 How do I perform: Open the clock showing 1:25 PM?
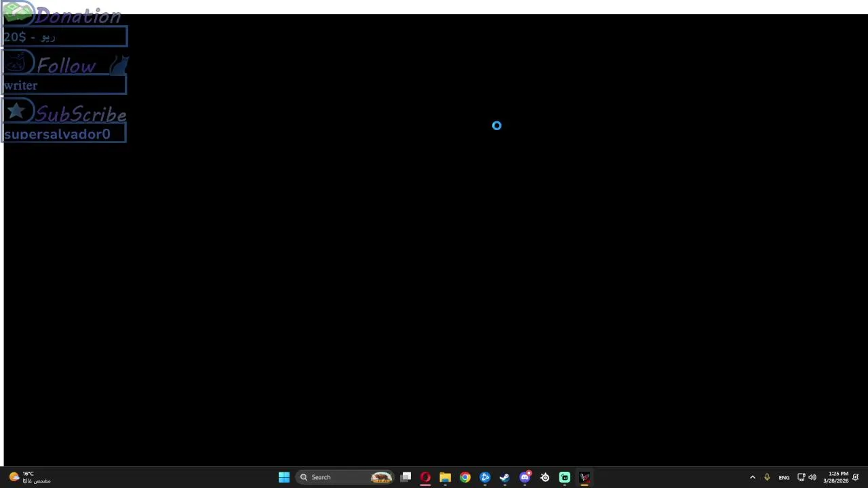(836, 477)
